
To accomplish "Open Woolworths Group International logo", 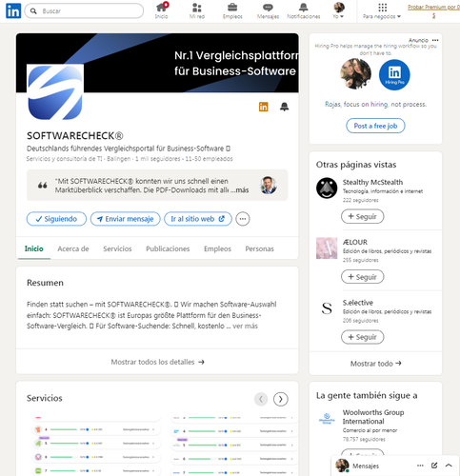I will [x=327, y=419].
